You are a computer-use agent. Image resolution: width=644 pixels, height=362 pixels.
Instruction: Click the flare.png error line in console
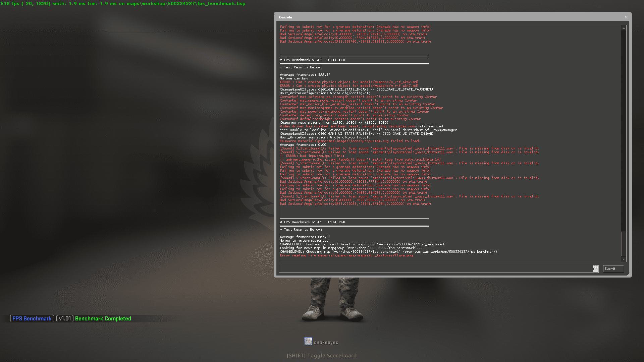tap(347, 255)
